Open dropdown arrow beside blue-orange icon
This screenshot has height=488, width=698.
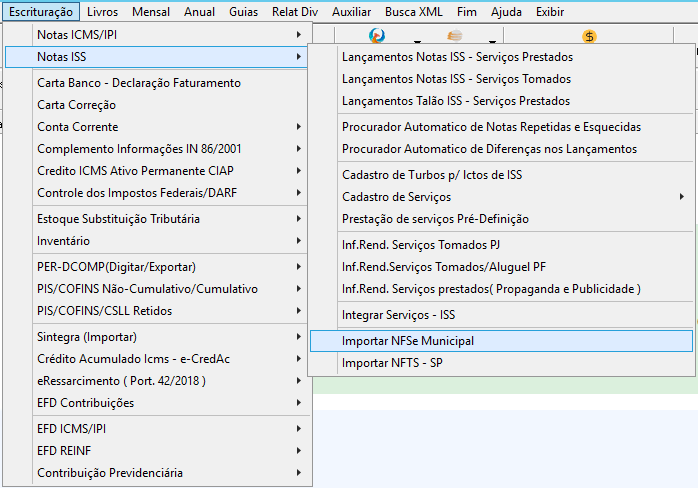[417, 42]
